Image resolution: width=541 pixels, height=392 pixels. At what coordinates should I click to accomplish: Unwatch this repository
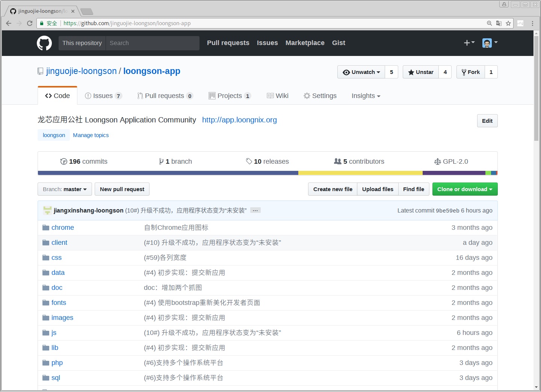tap(361, 72)
